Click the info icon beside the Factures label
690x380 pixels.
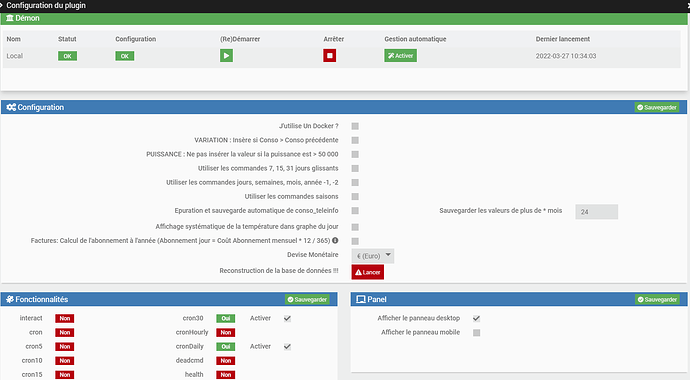[x=335, y=241]
